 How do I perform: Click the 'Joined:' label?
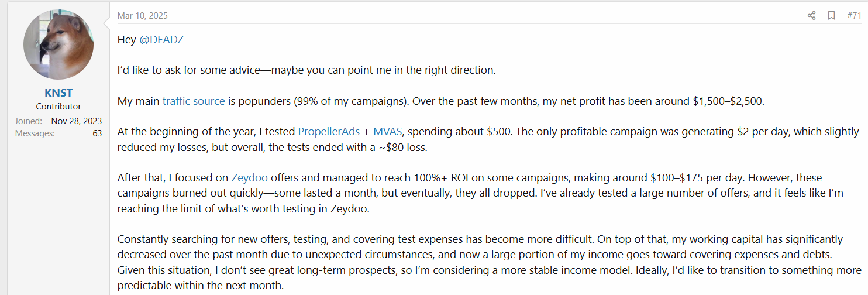pos(29,121)
